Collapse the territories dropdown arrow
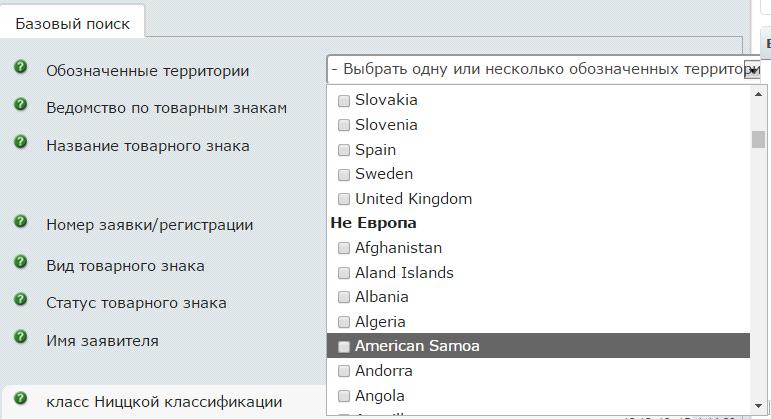The image size is (771, 419). (751, 70)
